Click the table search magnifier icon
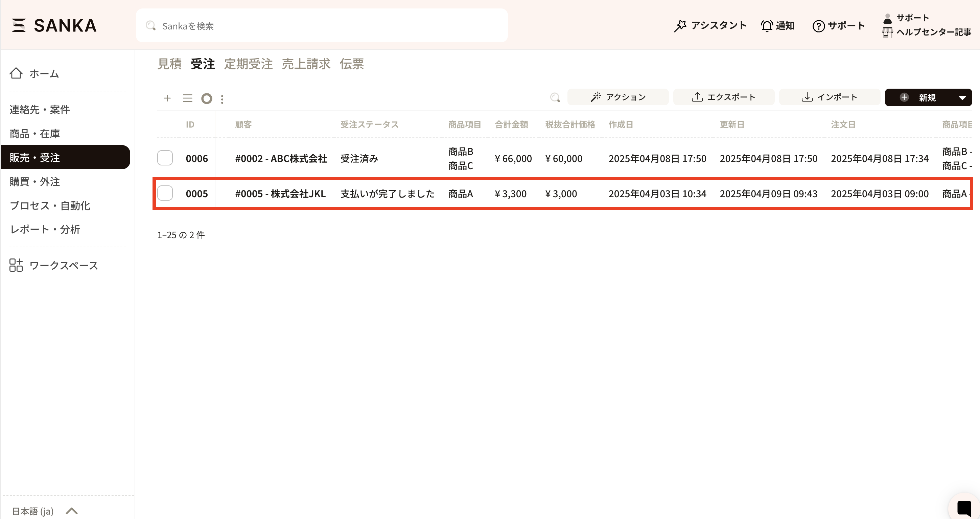This screenshot has width=980, height=519. pyautogui.click(x=555, y=97)
